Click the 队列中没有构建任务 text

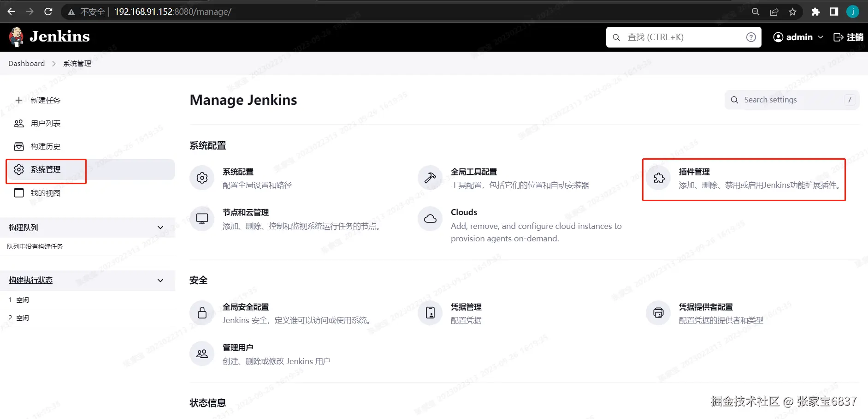[x=35, y=246]
